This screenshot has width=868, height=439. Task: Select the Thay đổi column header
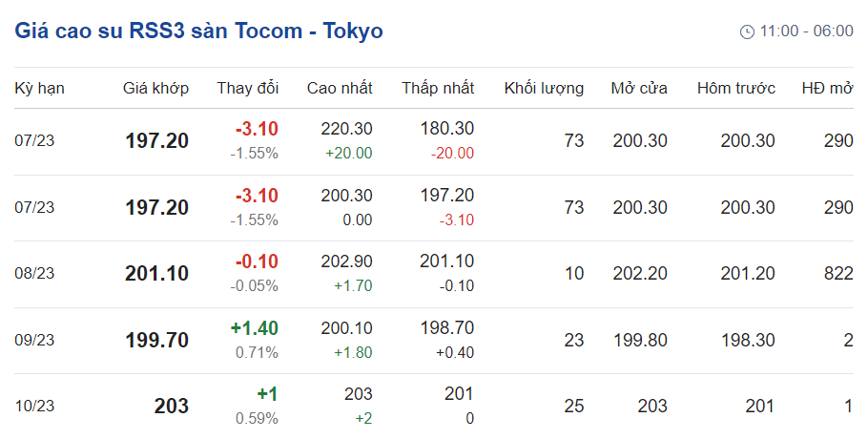tap(247, 88)
